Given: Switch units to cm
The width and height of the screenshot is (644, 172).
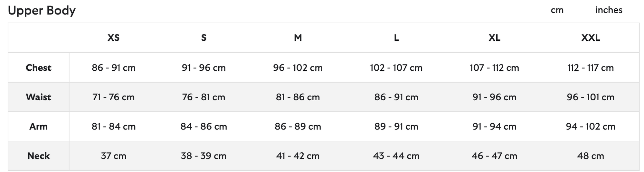Looking at the screenshot, I should [x=557, y=10].
